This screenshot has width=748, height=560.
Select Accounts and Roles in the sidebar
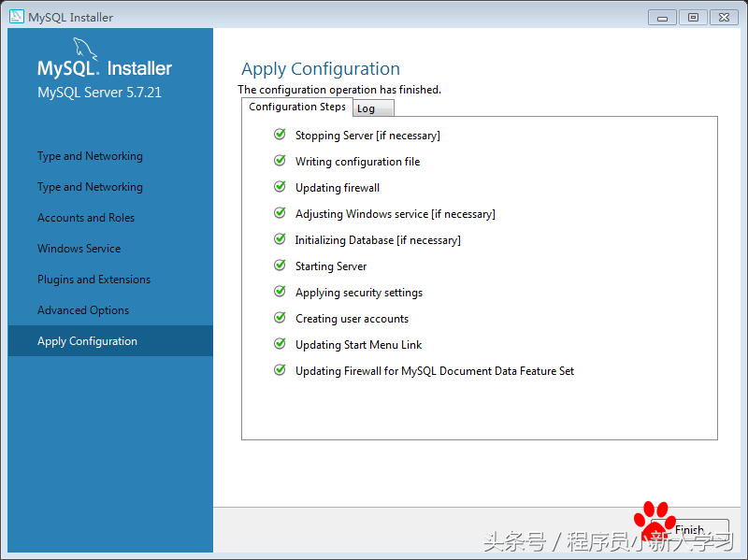85,217
